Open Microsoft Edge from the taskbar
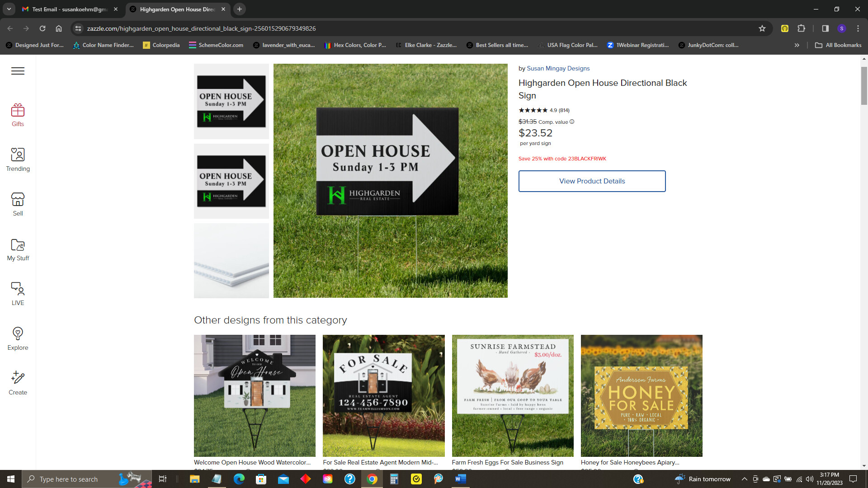 [x=239, y=479]
